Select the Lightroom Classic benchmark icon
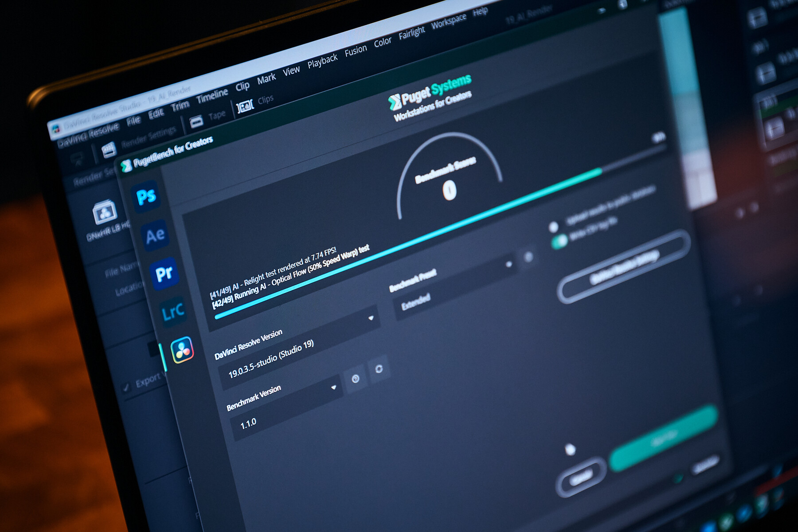Image resolution: width=798 pixels, height=532 pixels. tap(173, 312)
